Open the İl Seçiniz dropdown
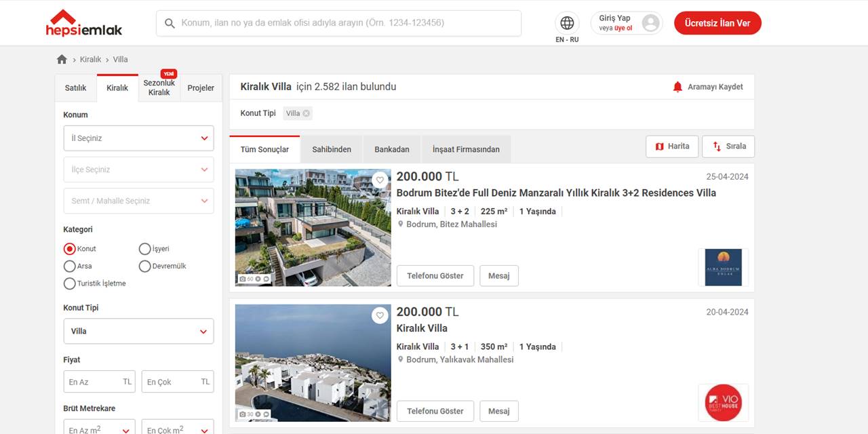 tap(138, 138)
